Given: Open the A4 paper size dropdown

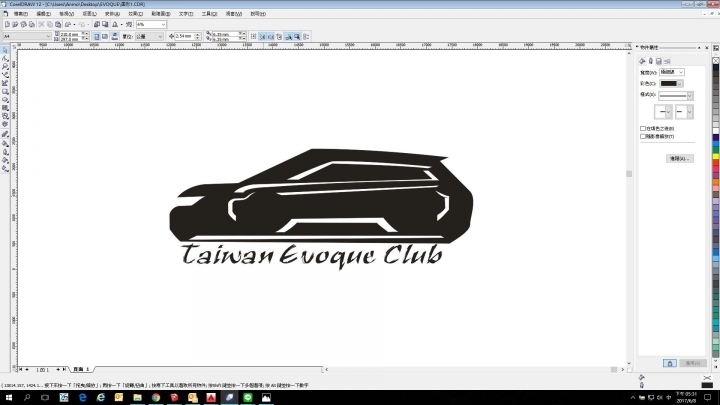Looking at the screenshot, I should [x=48, y=36].
